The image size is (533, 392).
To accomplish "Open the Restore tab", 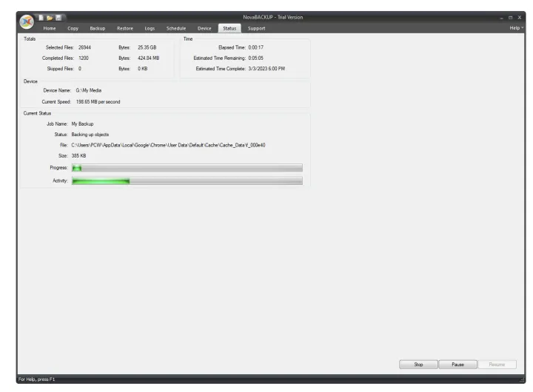I will tap(124, 28).
